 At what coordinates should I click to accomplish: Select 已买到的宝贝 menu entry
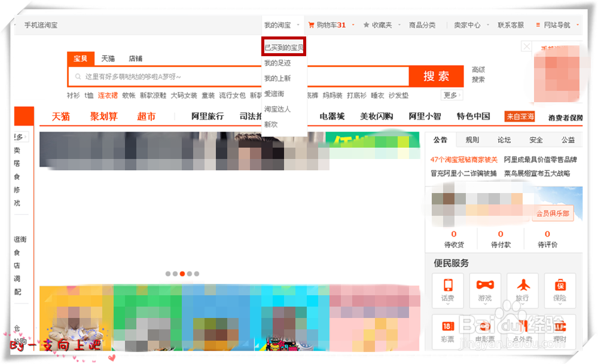click(x=283, y=47)
